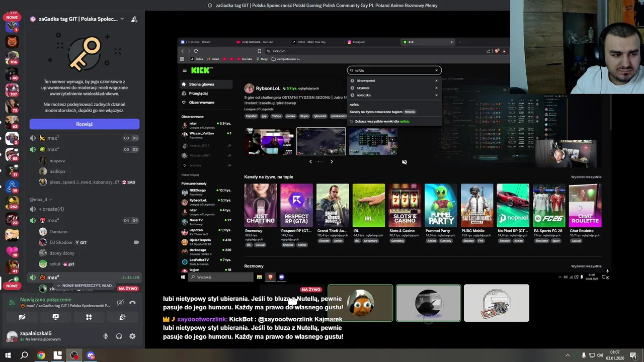Open Obserwowane in Kick sidebar
Screen dimensions: 644x362
[x=205, y=103]
